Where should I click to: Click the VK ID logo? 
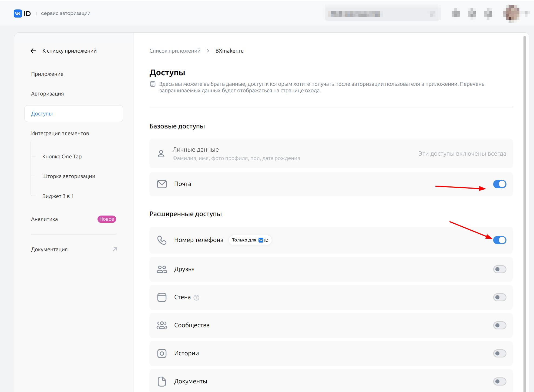pos(22,13)
